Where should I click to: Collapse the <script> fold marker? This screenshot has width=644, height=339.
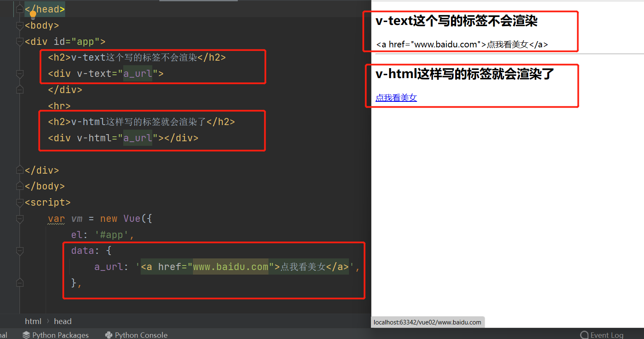click(20, 202)
